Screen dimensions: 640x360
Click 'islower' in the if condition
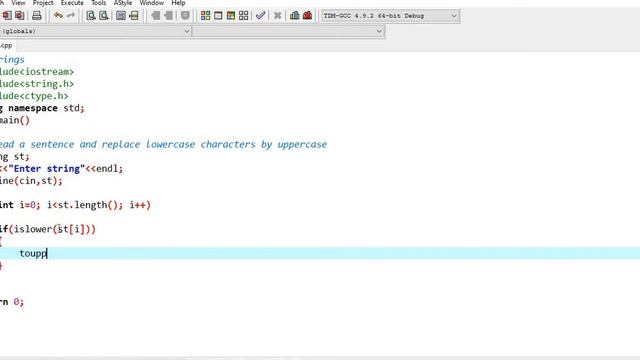click(x=33, y=229)
